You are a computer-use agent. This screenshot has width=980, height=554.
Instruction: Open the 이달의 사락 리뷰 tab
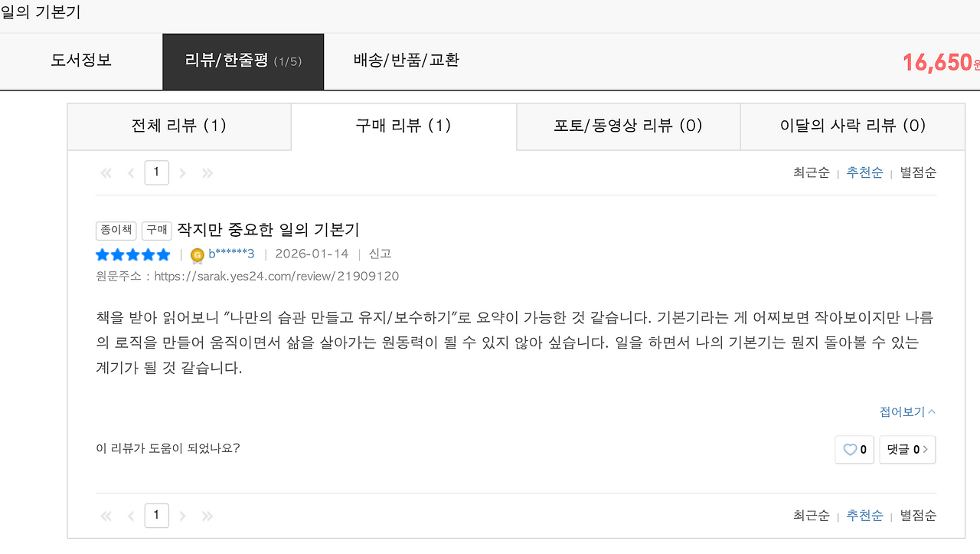pos(852,126)
